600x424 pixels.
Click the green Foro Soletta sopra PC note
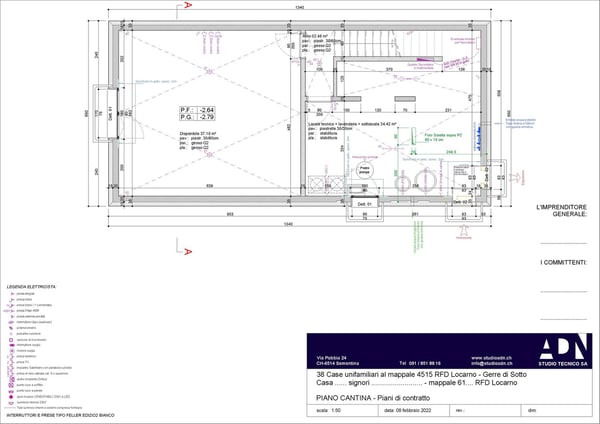441,137
